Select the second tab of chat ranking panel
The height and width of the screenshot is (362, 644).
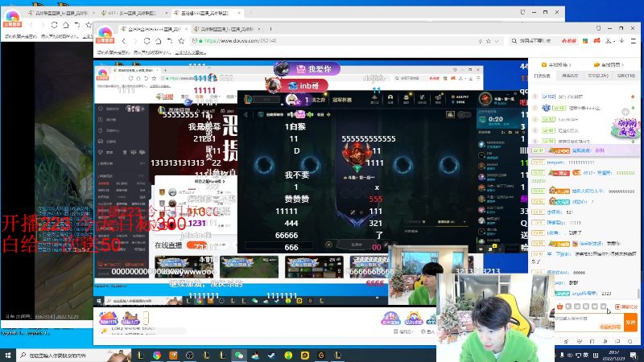[x=570, y=76]
